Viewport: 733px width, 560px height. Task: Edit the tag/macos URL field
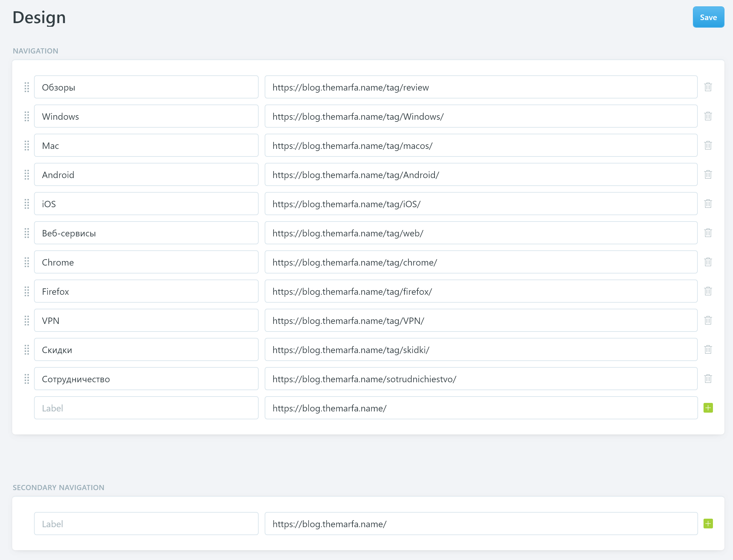tap(480, 145)
